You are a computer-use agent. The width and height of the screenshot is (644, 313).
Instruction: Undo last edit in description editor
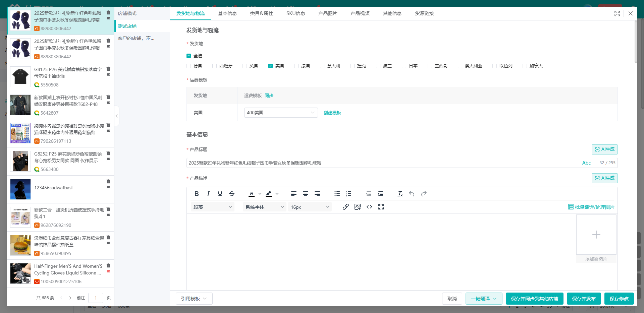point(412,194)
